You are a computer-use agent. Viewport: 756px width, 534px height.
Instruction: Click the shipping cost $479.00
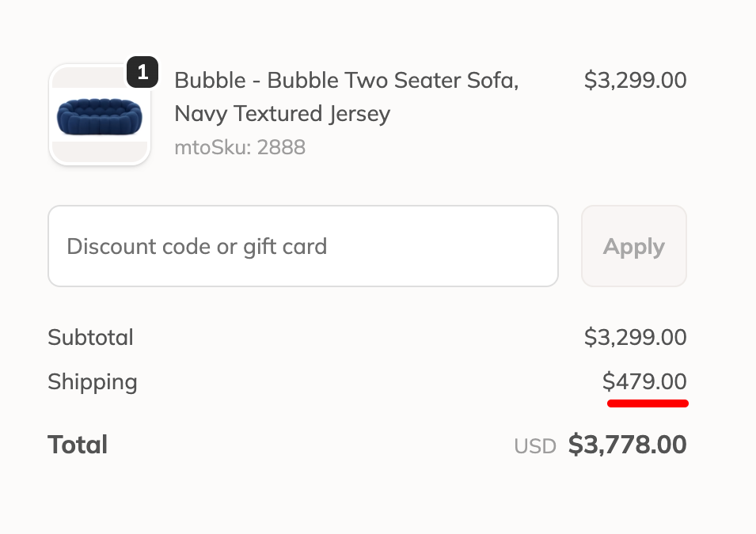click(644, 382)
